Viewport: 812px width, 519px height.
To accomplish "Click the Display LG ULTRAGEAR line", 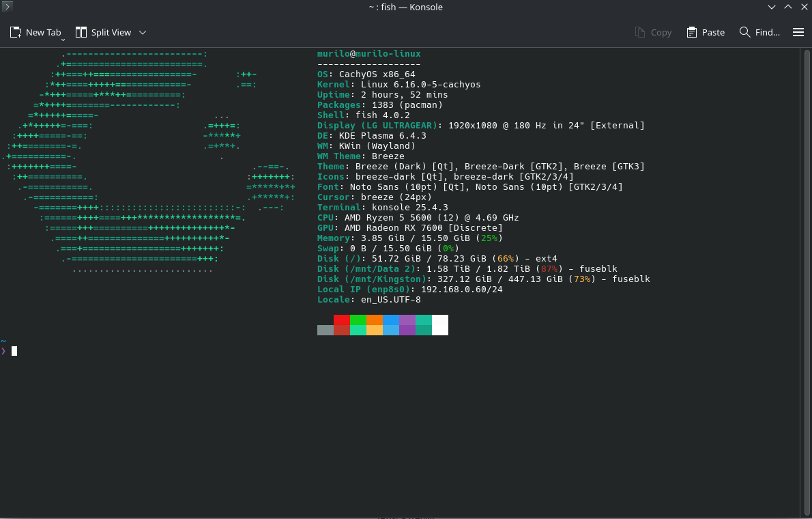I will [x=481, y=126].
